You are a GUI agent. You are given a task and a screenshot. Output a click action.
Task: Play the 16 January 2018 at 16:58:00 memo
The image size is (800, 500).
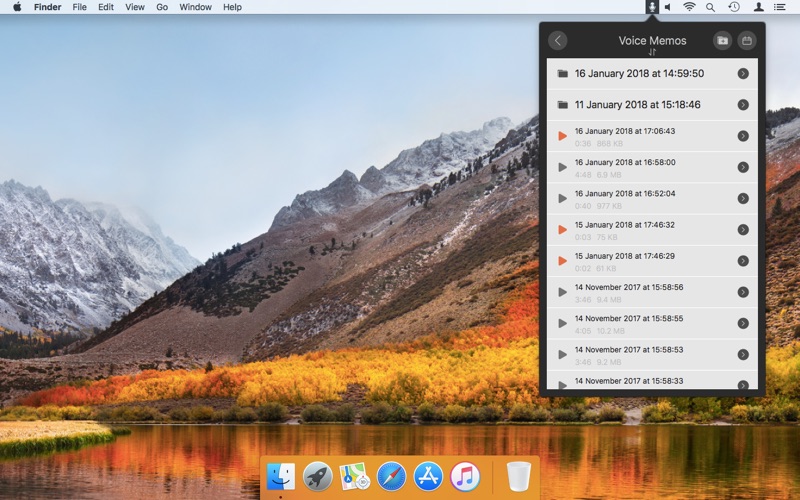pyautogui.click(x=563, y=167)
